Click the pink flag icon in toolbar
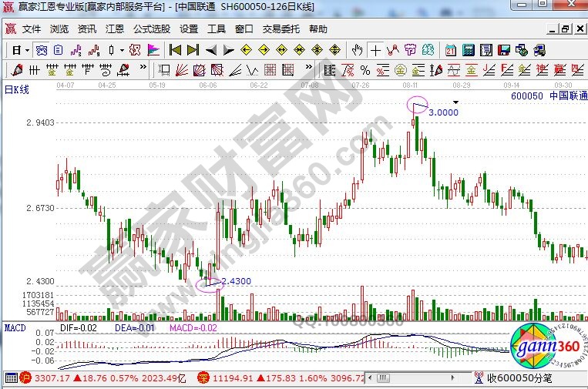588x389 pixels. point(153,50)
